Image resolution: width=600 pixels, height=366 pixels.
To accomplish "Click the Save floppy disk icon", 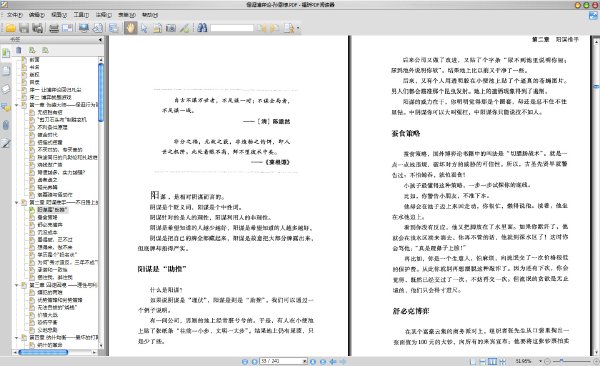I will (24, 28).
